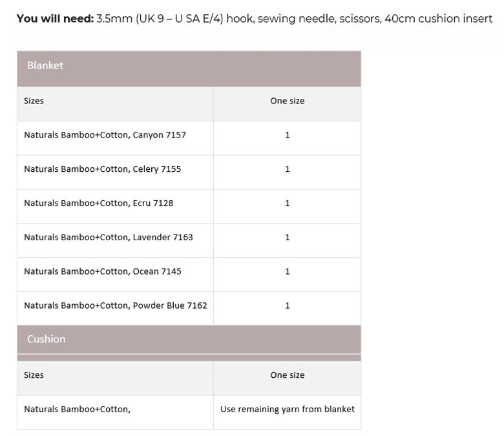
Task: Select the Powder Blue 7162 yarn row
Action: pos(115,306)
